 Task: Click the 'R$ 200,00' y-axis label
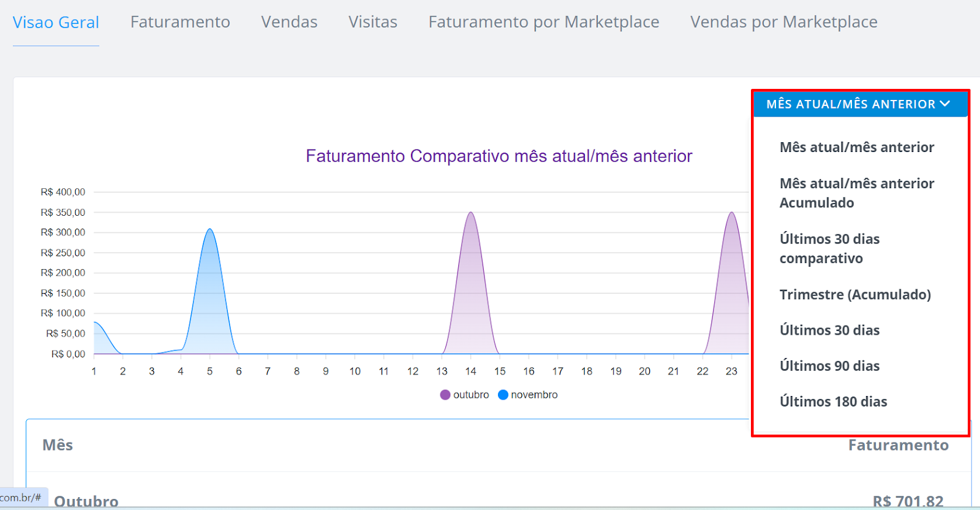(63, 273)
